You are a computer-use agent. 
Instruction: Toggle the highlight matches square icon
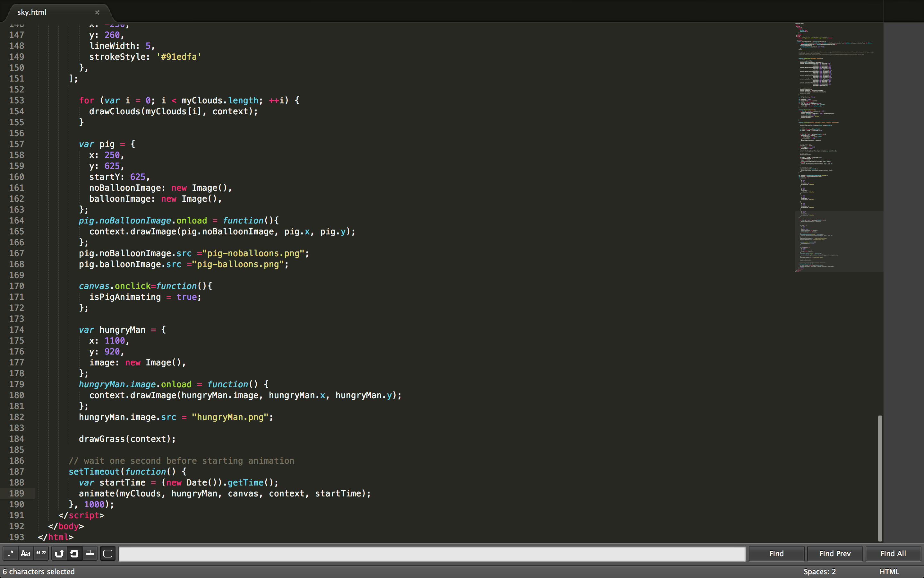(108, 553)
